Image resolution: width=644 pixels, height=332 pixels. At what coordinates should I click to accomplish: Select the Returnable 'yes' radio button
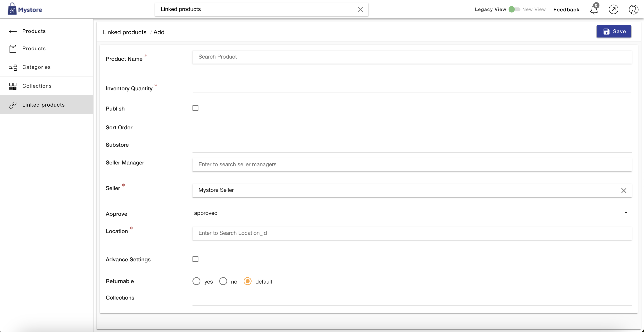[196, 281]
